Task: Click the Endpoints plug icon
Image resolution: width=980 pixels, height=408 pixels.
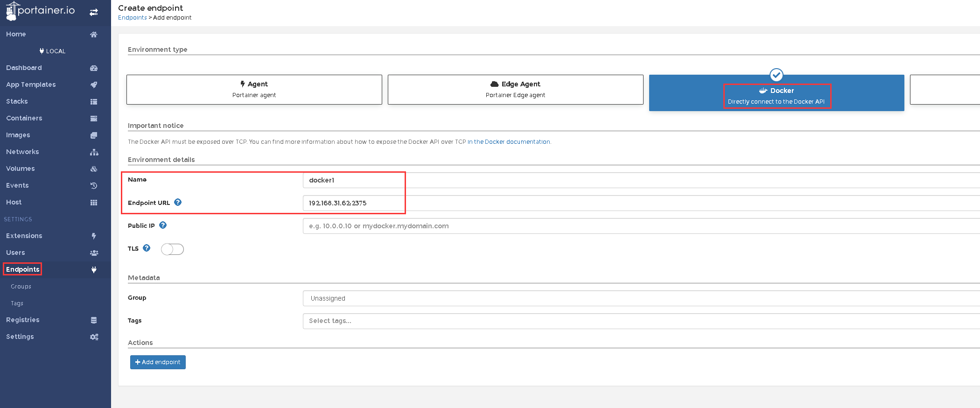Action: pos(94,270)
